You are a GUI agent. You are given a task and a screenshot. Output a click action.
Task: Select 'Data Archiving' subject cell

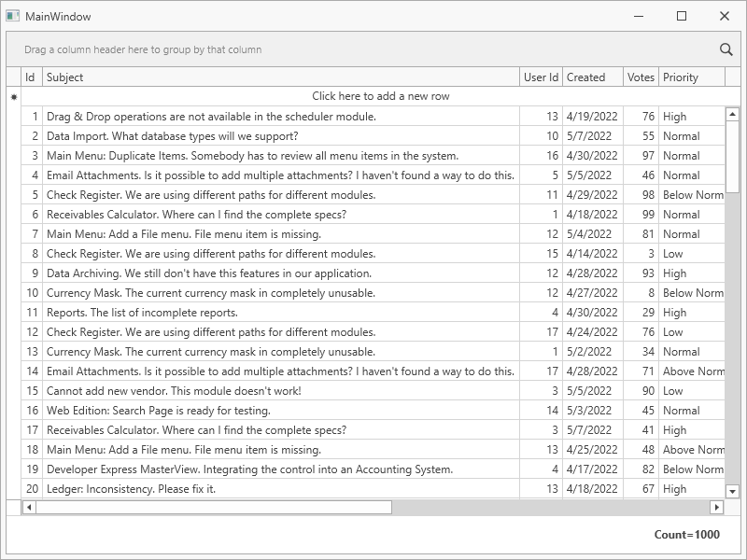pos(281,273)
